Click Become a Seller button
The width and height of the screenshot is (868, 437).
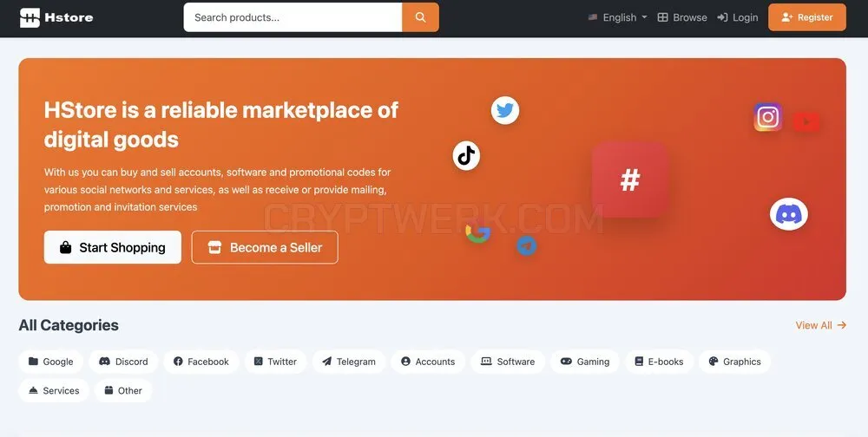(x=265, y=247)
